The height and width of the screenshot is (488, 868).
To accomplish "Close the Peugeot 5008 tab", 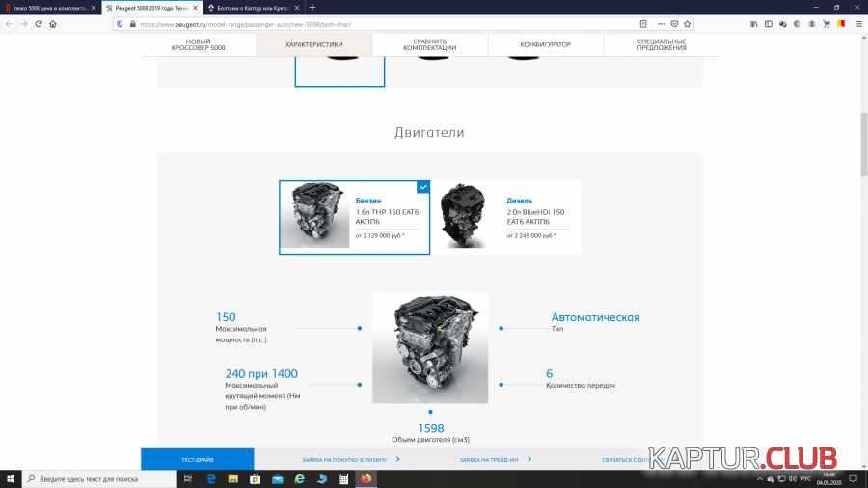I will pos(195,8).
